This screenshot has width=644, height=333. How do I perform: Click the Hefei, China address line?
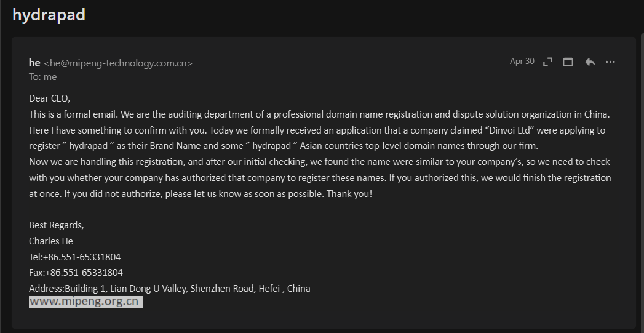coord(170,289)
